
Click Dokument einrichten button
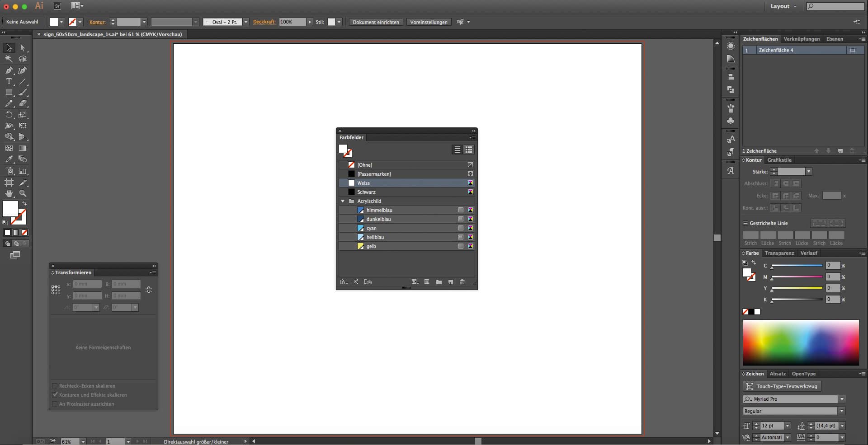tap(376, 22)
